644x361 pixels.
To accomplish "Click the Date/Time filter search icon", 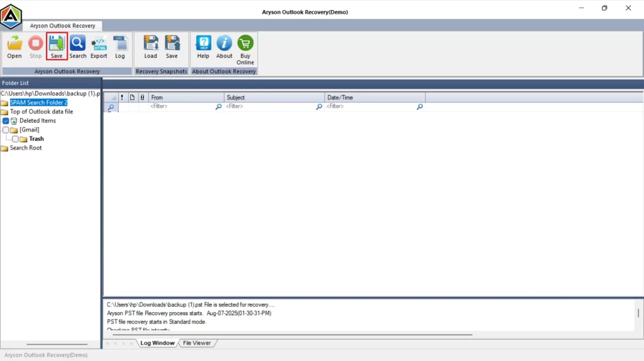I will pyautogui.click(x=419, y=107).
